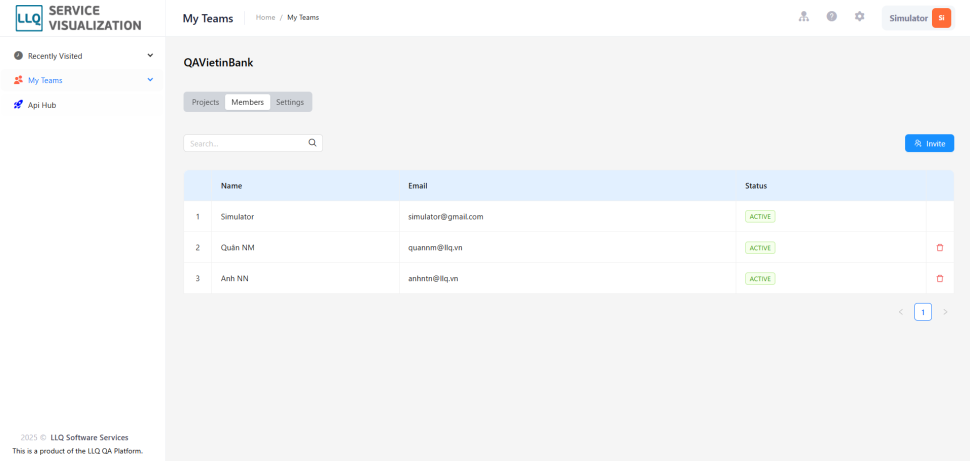Screen dimensions: 970x461
Task: Click My Teams breadcrumb entry
Action: [303, 17]
